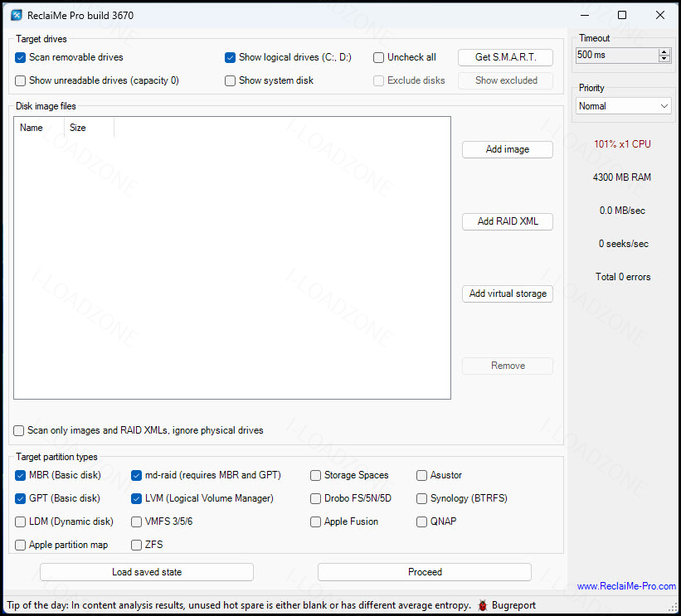Click the Load saved state button
Image resolution: width=681 pixels, height=616 pixels.
click(x=147, y=572)
